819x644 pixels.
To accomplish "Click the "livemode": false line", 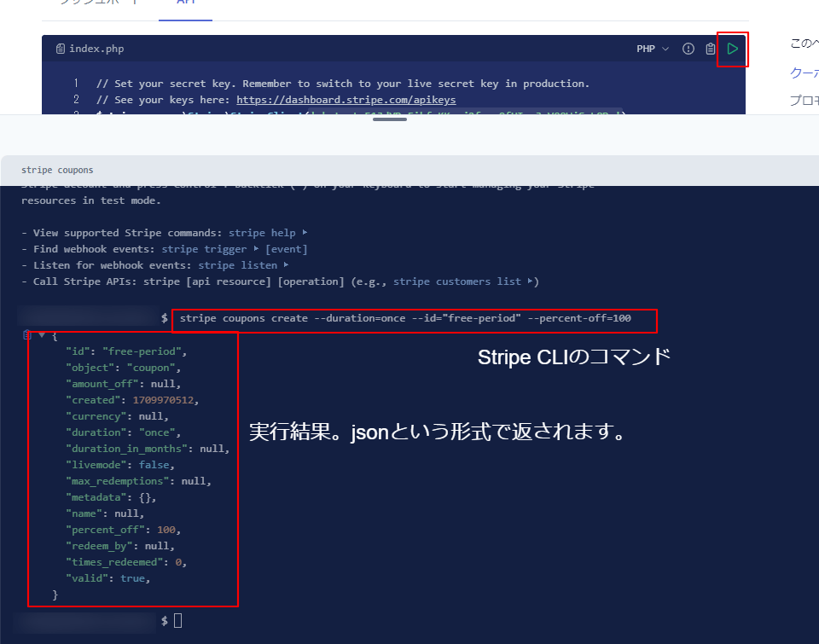I will click(119, 465).
